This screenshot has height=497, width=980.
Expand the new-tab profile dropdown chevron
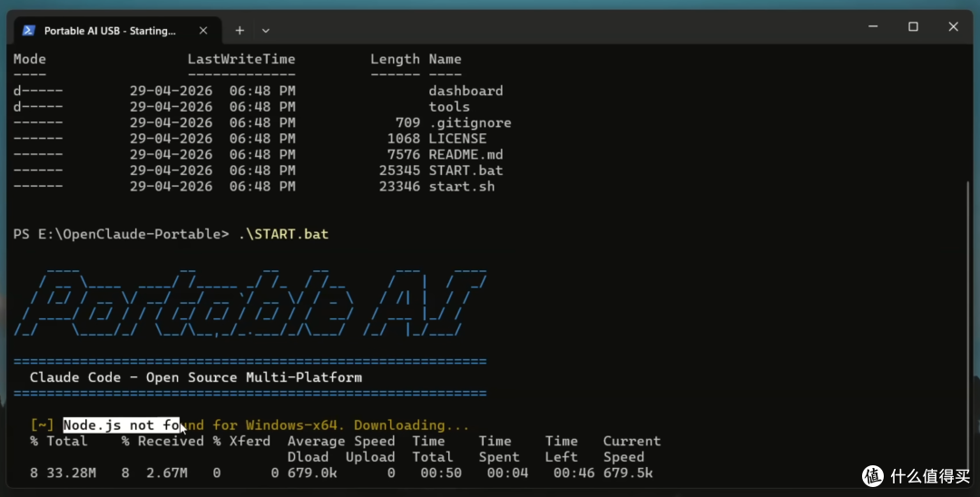(266, 31)
